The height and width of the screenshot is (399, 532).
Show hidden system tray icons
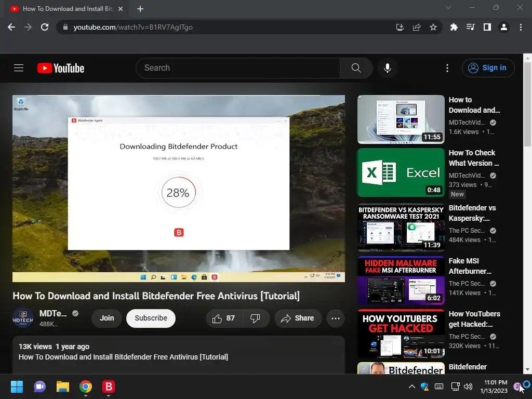pyautogui.click(x=411, y=387)
